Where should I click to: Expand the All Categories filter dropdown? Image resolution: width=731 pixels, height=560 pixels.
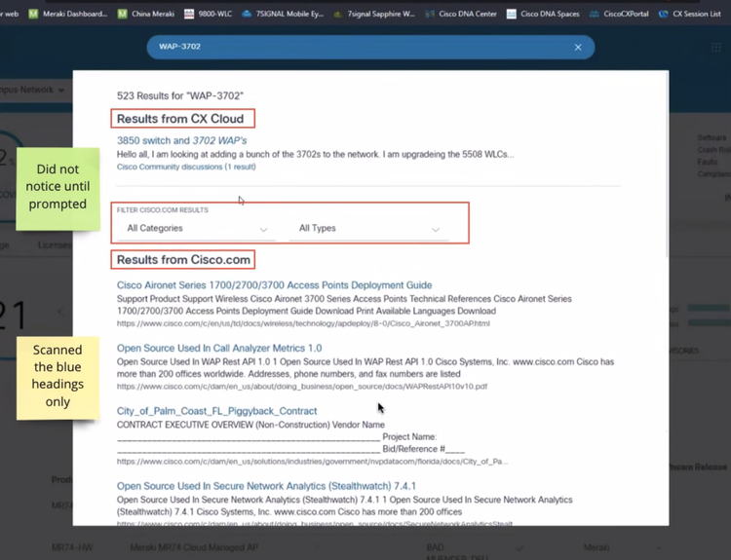coord(197,228)
